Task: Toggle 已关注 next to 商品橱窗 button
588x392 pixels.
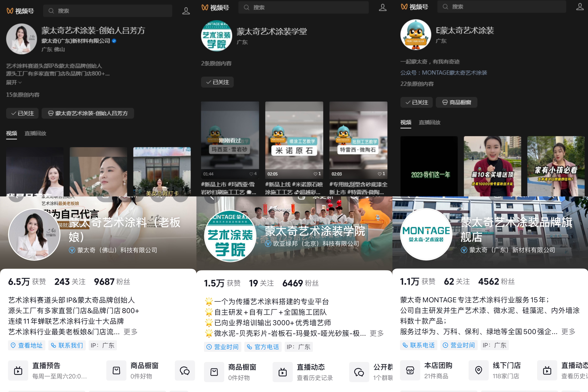Action: pyautogui.click(x=416, y=102)
